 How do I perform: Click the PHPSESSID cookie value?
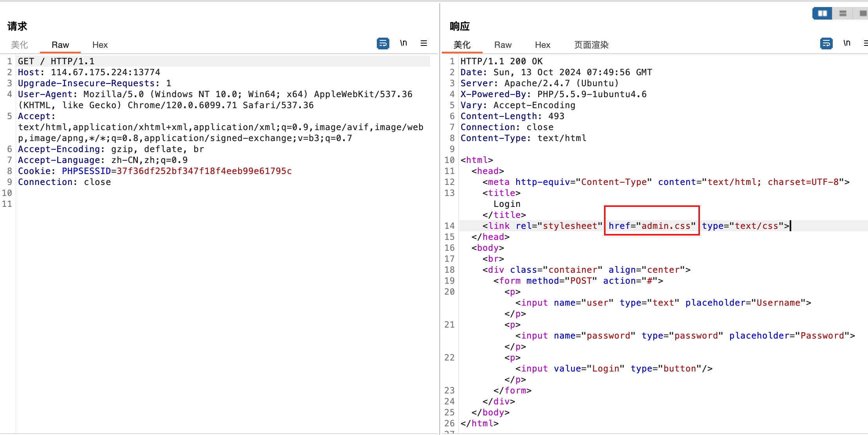(204, 171)
